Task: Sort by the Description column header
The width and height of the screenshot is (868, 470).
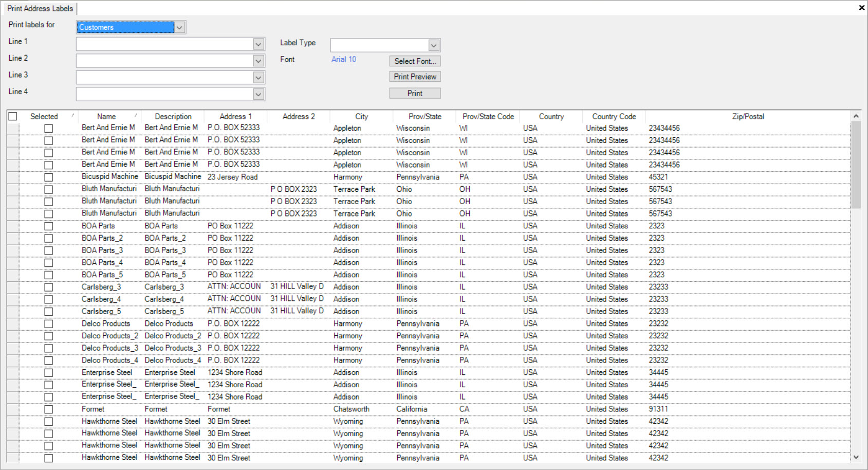Action: click(173, 117)
